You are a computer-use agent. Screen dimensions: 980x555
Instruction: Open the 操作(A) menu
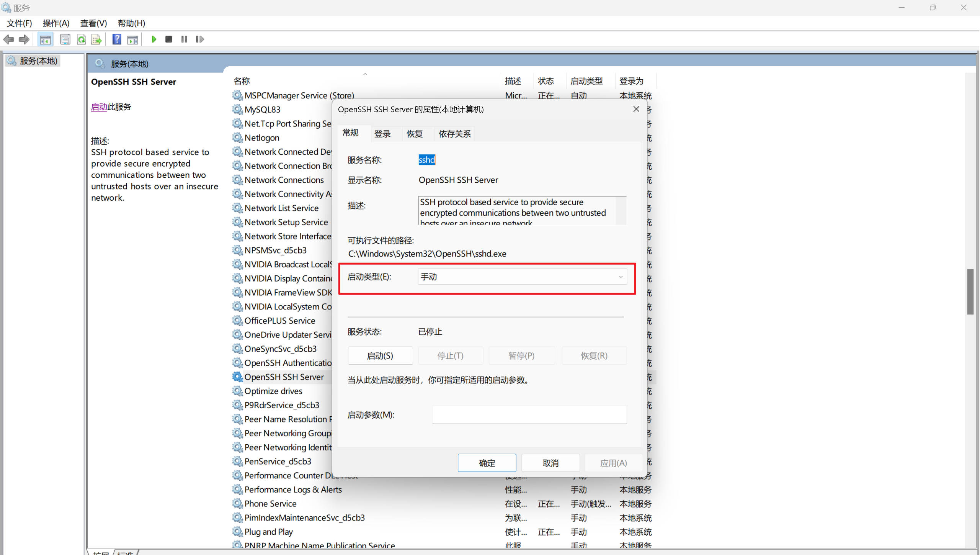click(56, 23)
